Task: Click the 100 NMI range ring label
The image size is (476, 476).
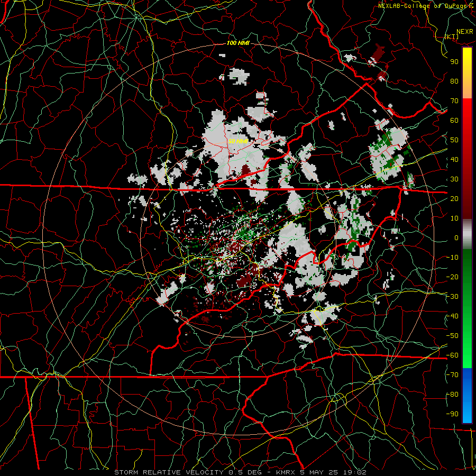Action: [238, 43]
